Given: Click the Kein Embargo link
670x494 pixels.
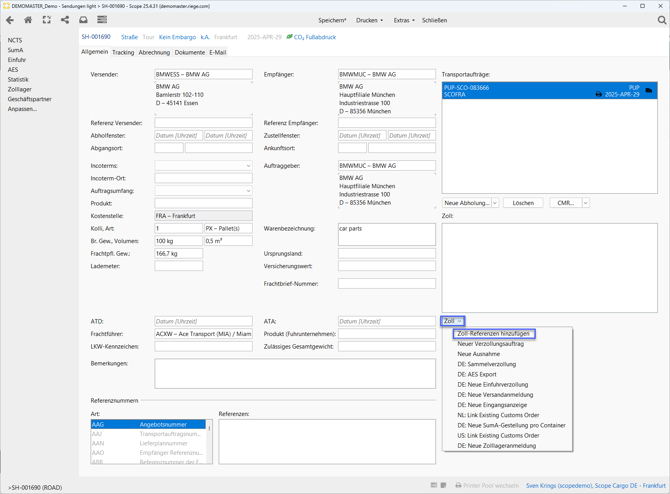Looking at the screenshot, I should [x=177, y=37].
